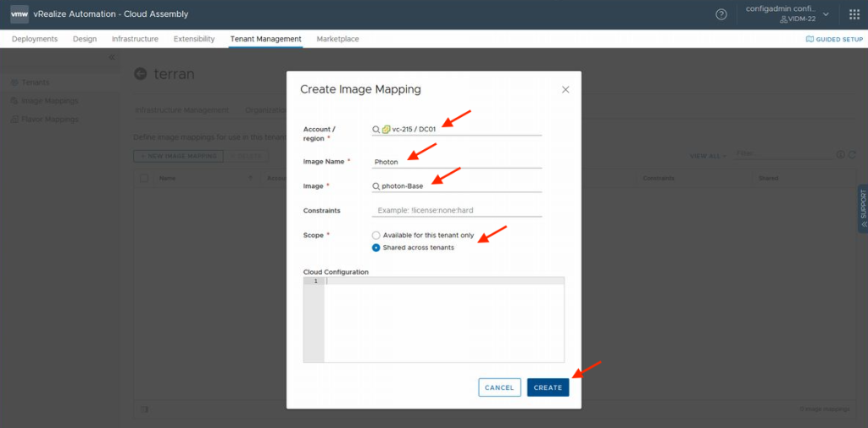The height and width of the screenshot is (428, 868).
Task: Click the Image Mappings sidebar icon
Action: [14, 101]
